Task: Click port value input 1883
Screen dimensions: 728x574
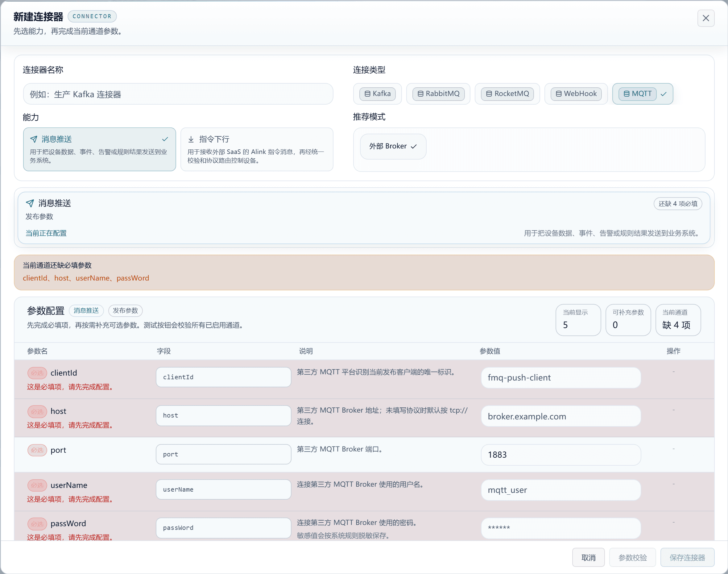Action: (x=561, y=455)
